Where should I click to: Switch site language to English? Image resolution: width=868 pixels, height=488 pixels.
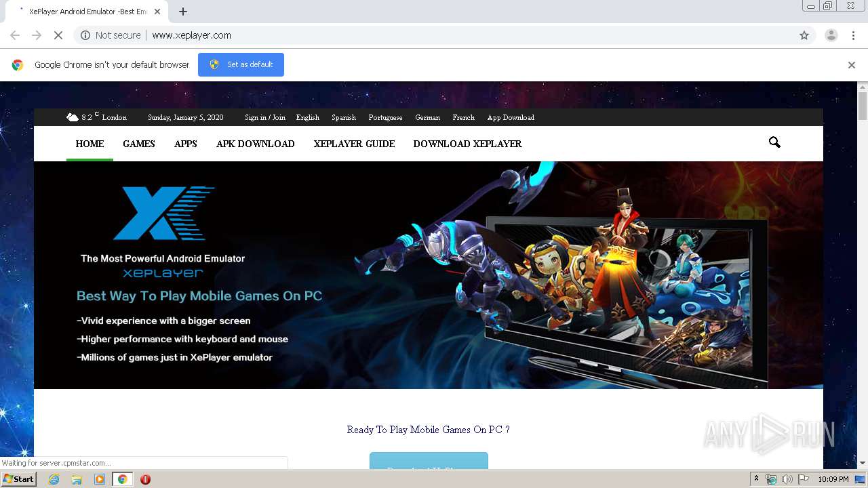(x=308, y=117)
